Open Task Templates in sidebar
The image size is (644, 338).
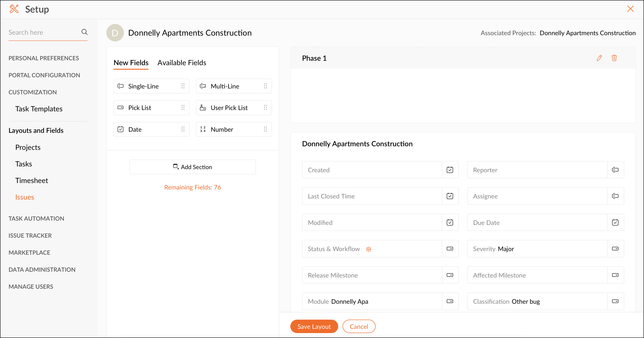[x=39, y=109]
